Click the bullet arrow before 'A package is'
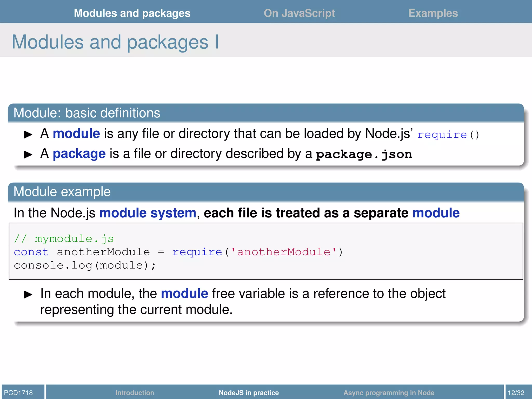Viewport: 532px width, 399px height. [x=28, y=155]
